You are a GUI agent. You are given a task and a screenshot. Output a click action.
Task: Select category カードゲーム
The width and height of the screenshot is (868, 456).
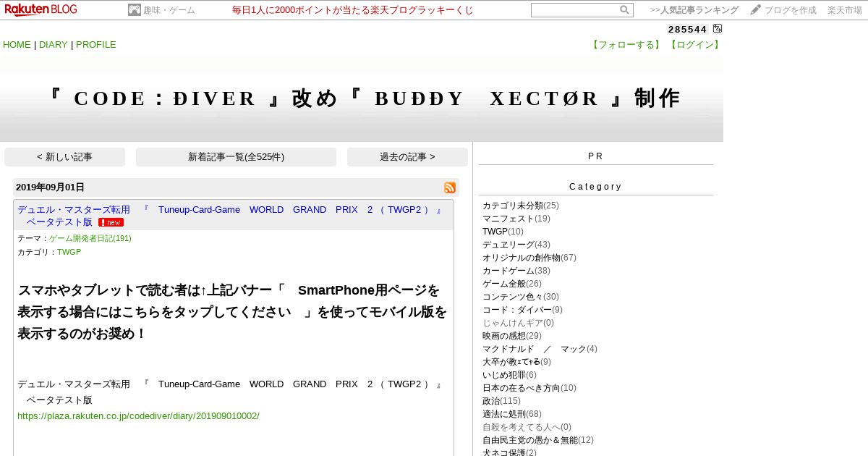509,271
